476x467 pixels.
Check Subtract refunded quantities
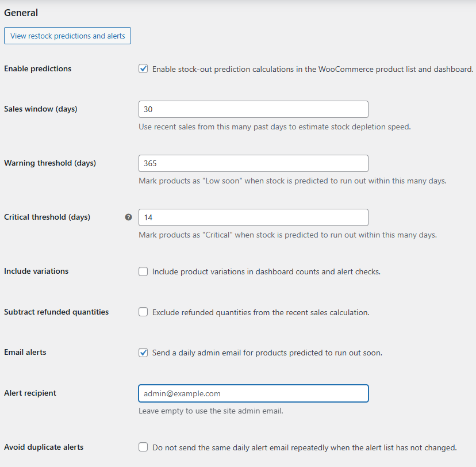(143, 312)
